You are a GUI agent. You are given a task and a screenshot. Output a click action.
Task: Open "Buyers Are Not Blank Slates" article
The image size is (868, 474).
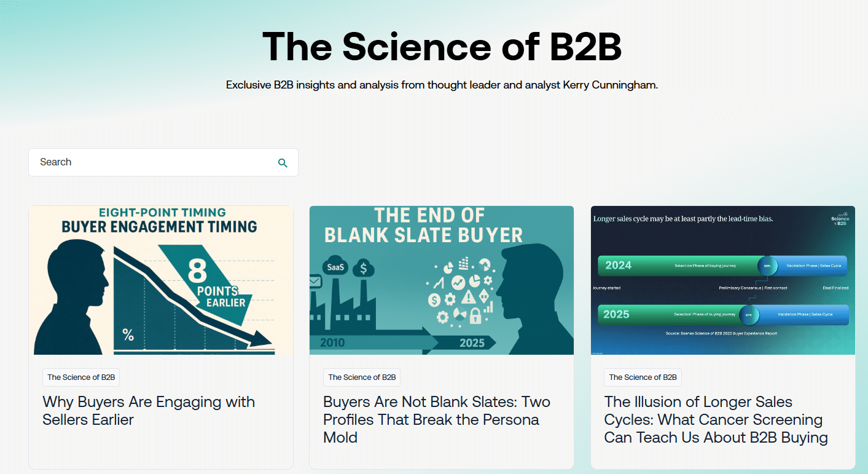click(436, 419)
